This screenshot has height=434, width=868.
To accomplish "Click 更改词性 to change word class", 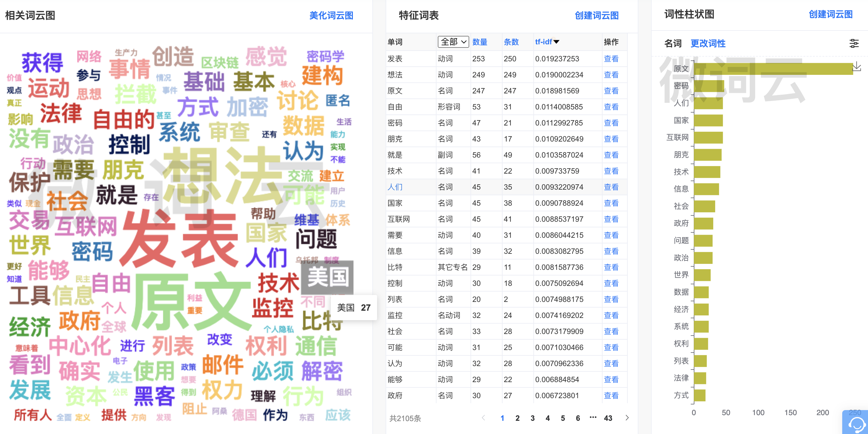I will tap(708, 43).
